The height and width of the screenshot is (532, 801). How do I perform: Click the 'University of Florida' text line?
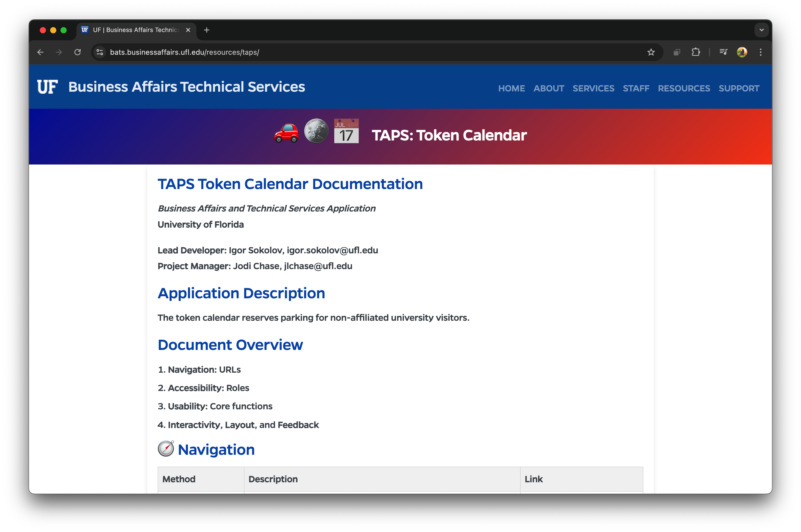pyautogui.click(x=201, y=225)
